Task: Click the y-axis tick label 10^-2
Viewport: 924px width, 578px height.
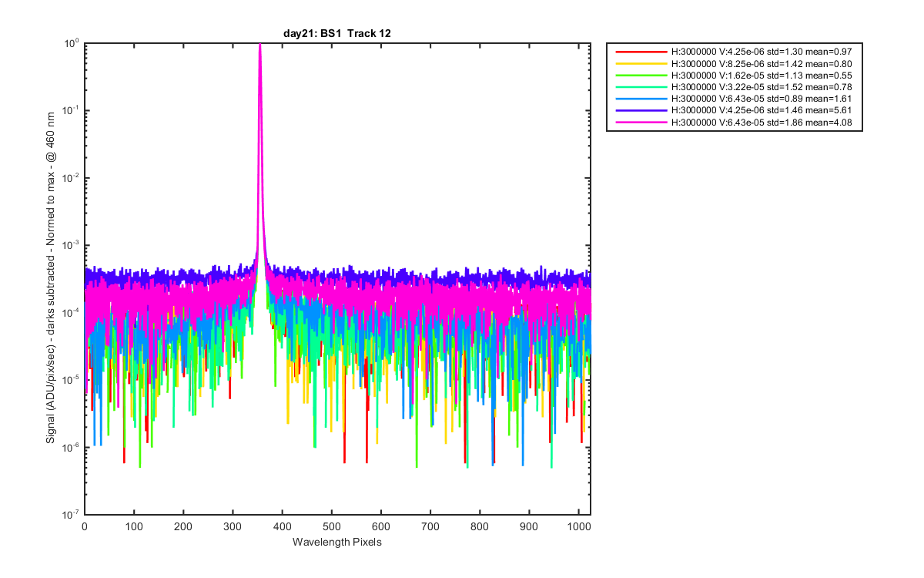Action: pyautogui.click(x=72, y=177)
